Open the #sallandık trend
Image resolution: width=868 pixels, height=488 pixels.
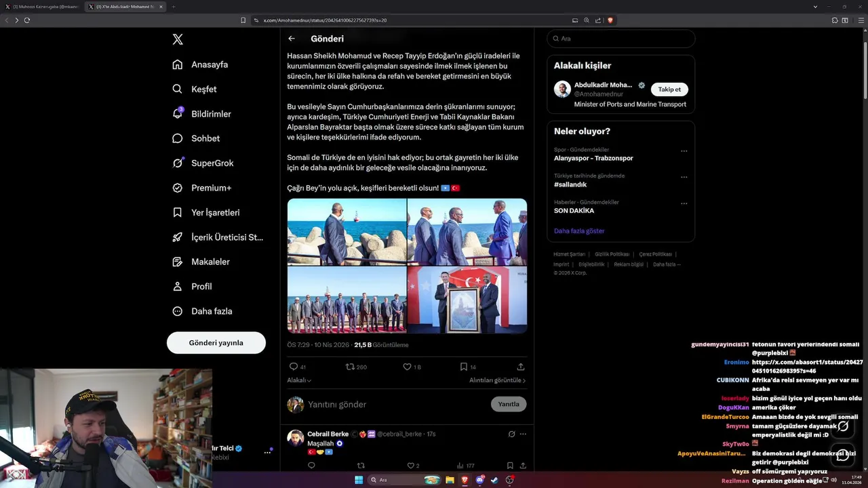coord(570,184)
